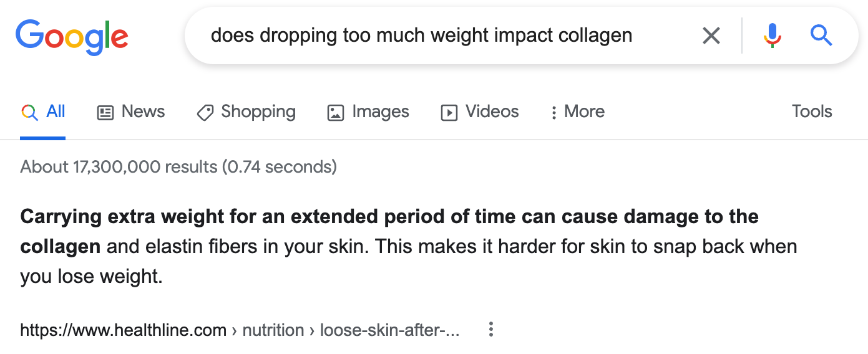Open the three-dot menu beside the healthline result
Image resolution: width=868 pixels, height=354 pixels.
[491, 330]
